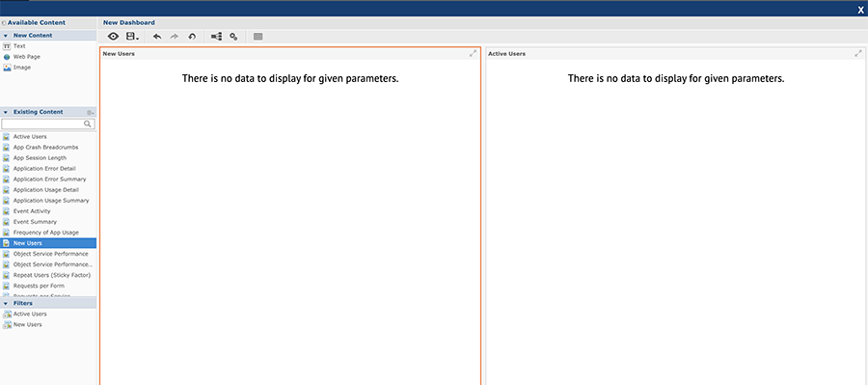
Task: Collapse the Filters section
Action: pos(5,304)
